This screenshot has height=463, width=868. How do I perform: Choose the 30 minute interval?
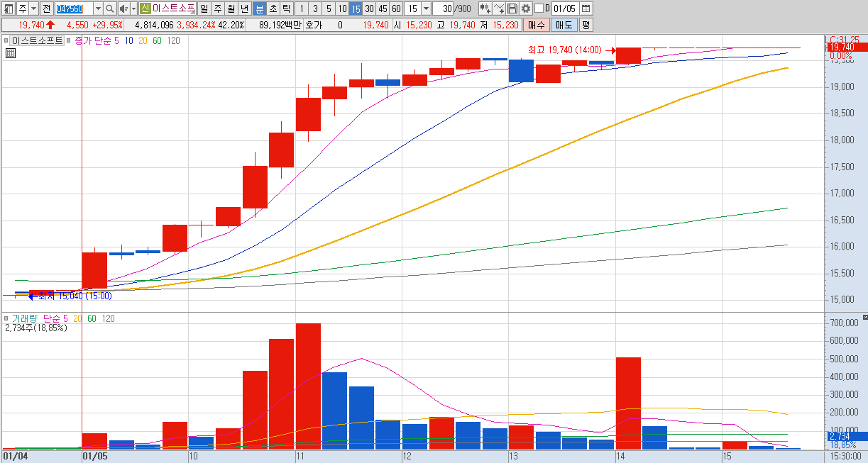coord(369,9)
